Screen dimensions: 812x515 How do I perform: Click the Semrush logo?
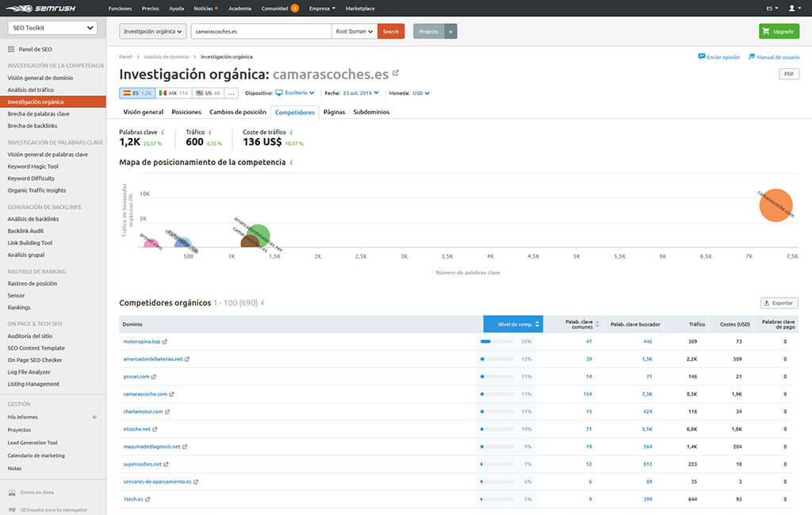tap(40, 8)
